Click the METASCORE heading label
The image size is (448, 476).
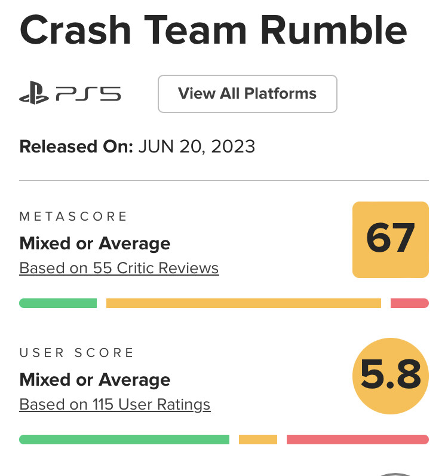click(x=73, y=216)
